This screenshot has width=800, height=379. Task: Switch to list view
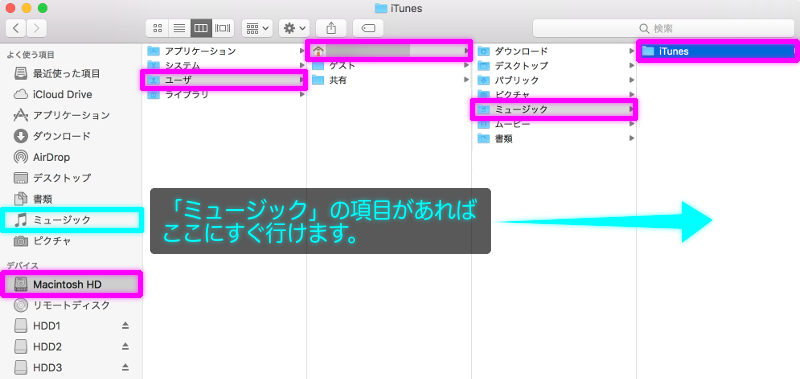180,28
